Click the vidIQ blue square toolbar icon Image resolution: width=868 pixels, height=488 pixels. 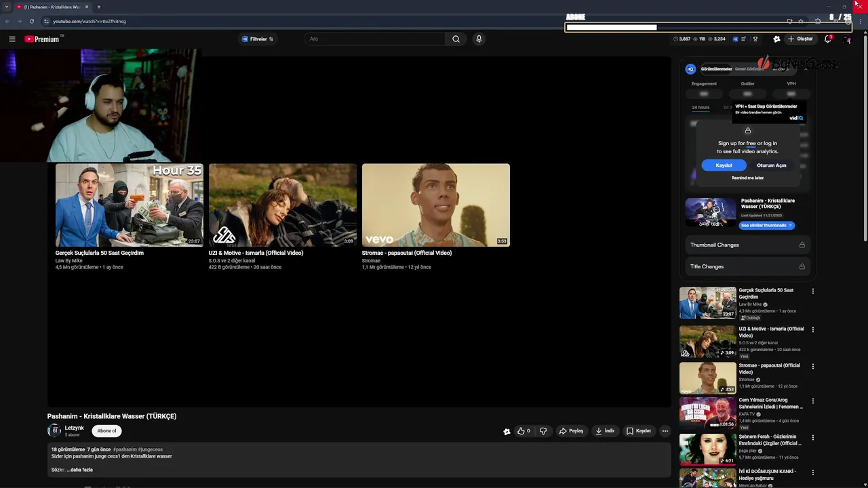click(x=735, y=39)
